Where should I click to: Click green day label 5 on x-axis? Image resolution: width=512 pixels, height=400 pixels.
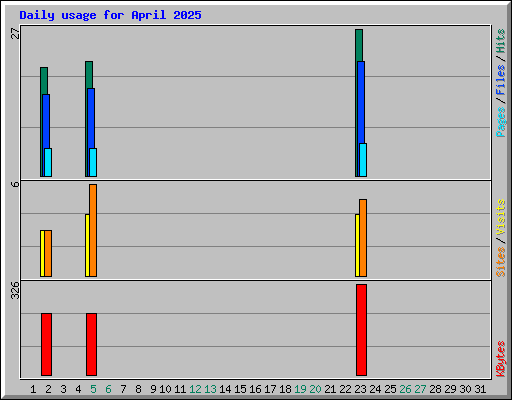pos(93,389)
